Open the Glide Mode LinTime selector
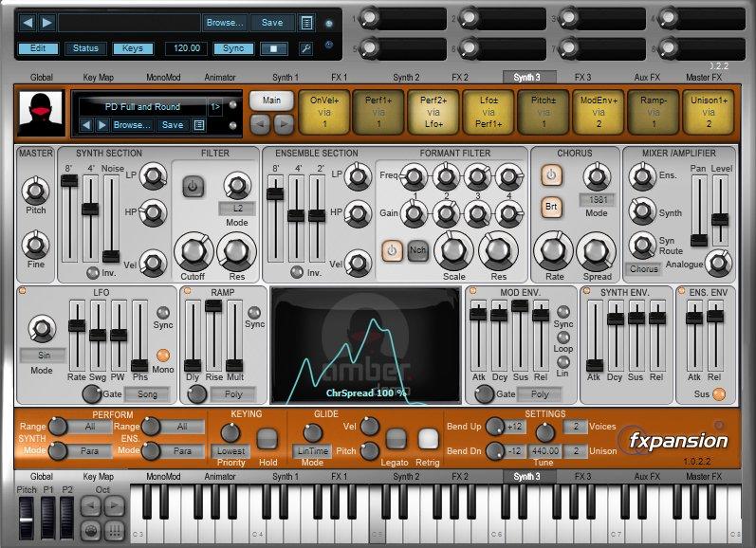Image resolution: width=756 pixels, height=548 pixels. click(312, 451)
